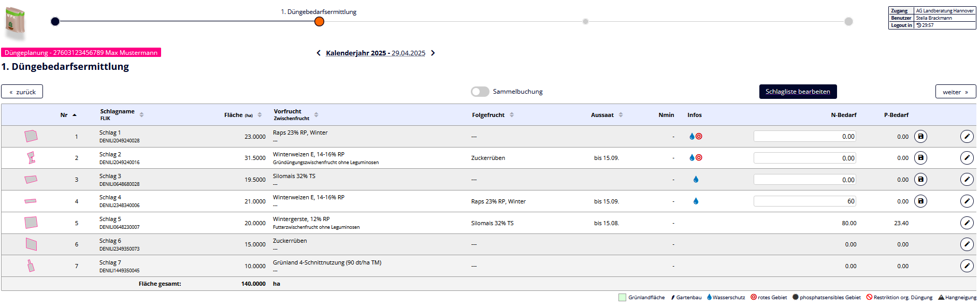
Task: Click the red area icon in Schlag 1 row
Action: point(699,137)
